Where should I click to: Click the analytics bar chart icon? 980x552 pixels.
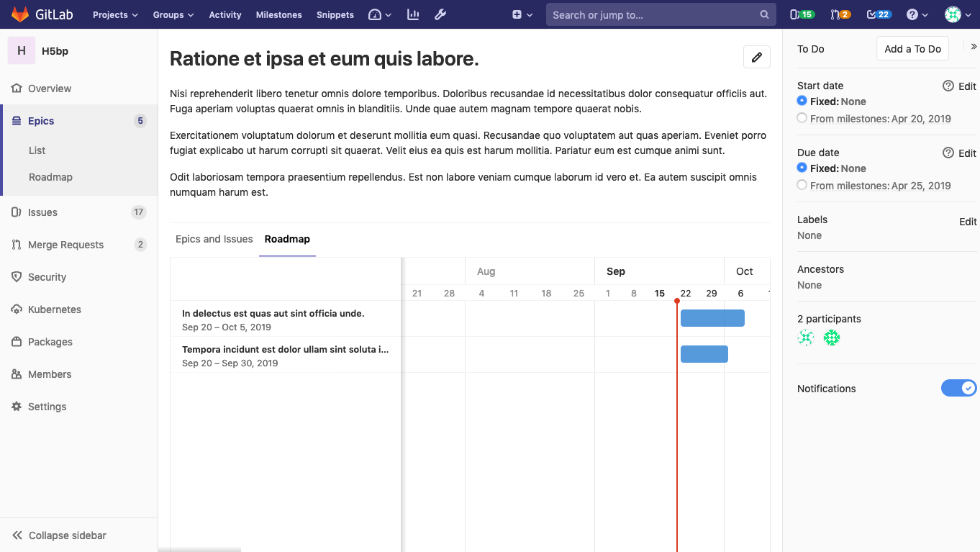click(413, 14)
